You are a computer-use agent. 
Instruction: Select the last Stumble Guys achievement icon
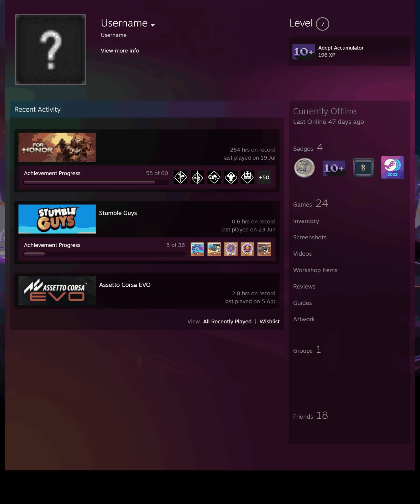264,249
